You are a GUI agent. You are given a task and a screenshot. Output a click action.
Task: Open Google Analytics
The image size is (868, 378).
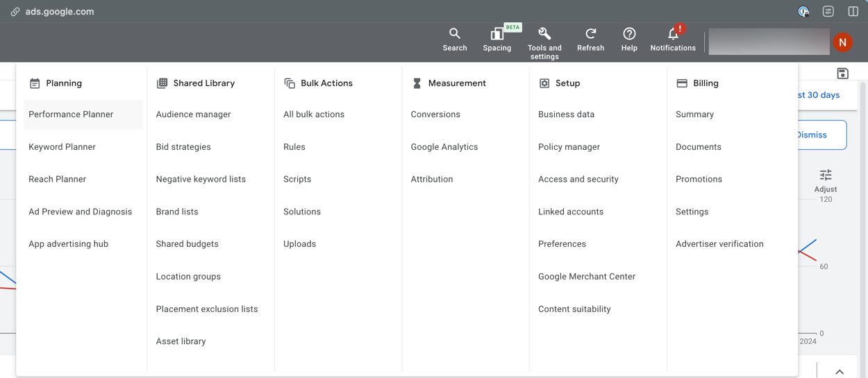pos(444,147)
